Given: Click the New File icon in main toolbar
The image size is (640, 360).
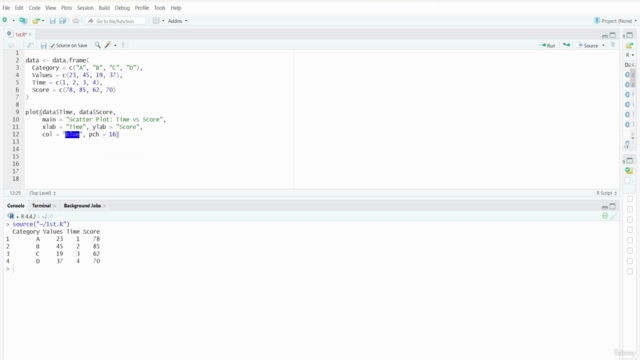Looking at the screenshot, I should [5, 20].
